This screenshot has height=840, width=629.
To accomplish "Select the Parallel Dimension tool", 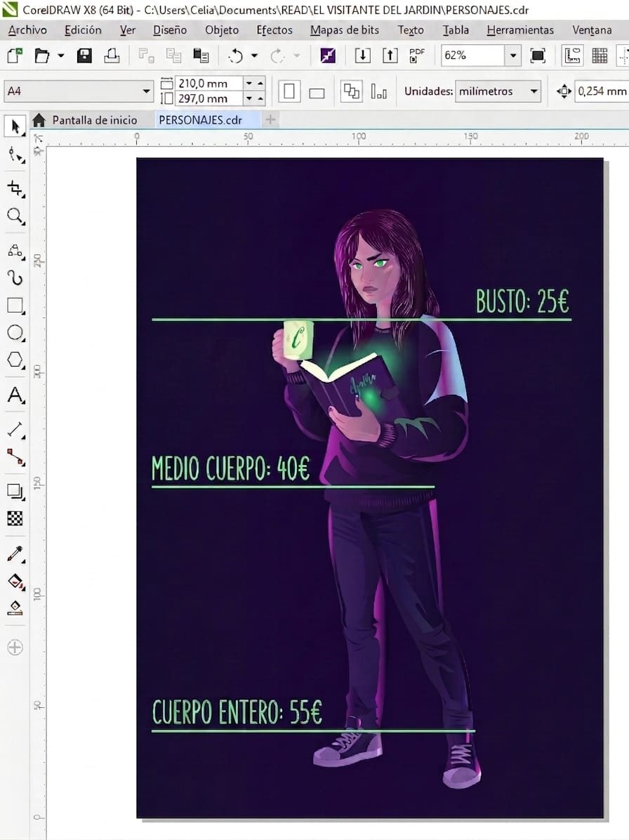I will tap(15, 430).
